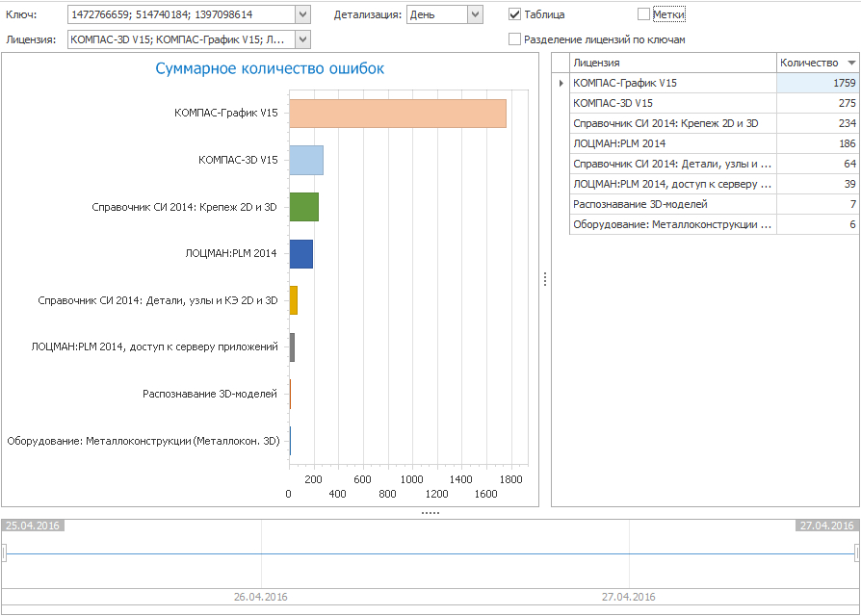861x616 pixels.
Task: Select the КОМПАС-3D V15 table row
Action: [x=672, y=103]
